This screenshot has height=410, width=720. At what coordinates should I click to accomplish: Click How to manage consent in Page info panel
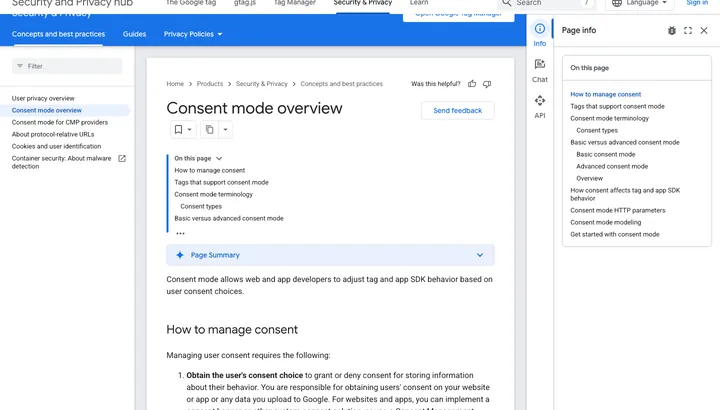point(606,94)
